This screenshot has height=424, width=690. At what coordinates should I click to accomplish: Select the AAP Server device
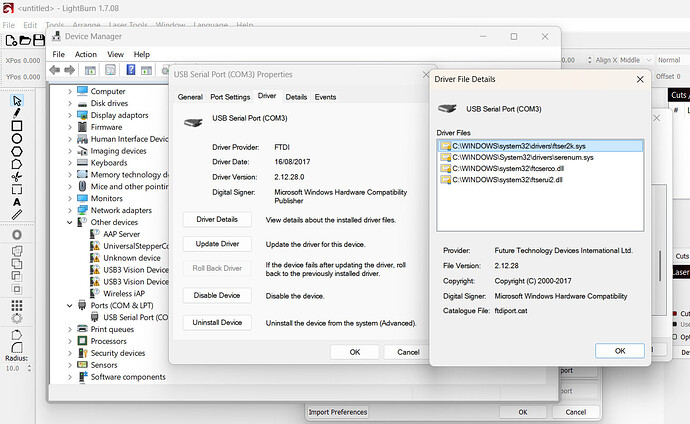click(121, 234)
